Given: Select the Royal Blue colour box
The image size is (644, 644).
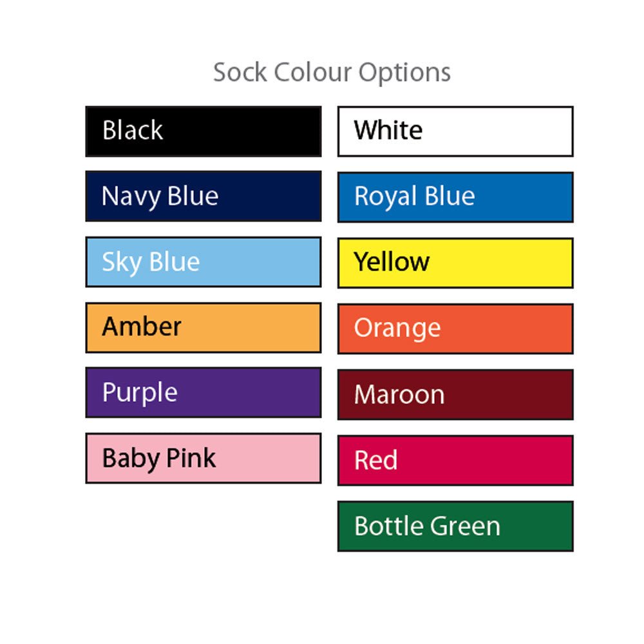Looking at the screenshot, I should tap(455, 197).
